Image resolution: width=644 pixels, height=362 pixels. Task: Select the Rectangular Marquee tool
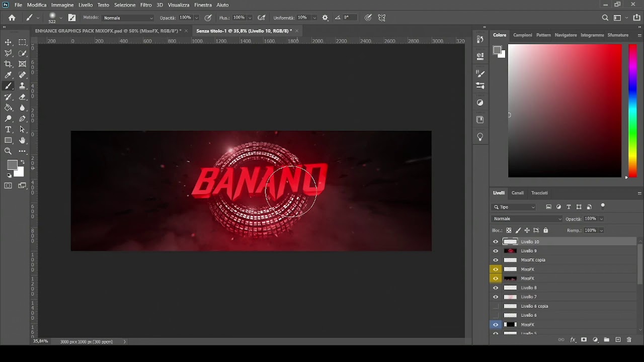coord(22,42)
